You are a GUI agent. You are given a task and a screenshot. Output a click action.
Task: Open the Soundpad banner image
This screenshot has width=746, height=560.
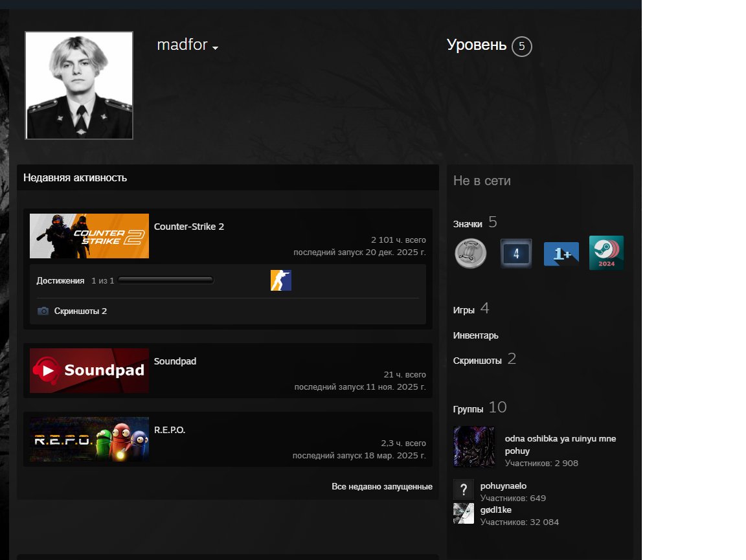(x=89, y=370)
